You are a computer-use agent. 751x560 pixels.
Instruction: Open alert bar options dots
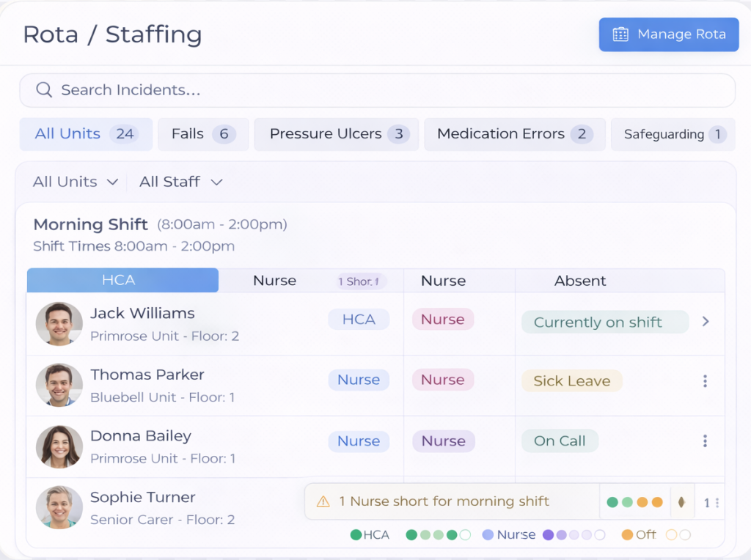point(717,503)
